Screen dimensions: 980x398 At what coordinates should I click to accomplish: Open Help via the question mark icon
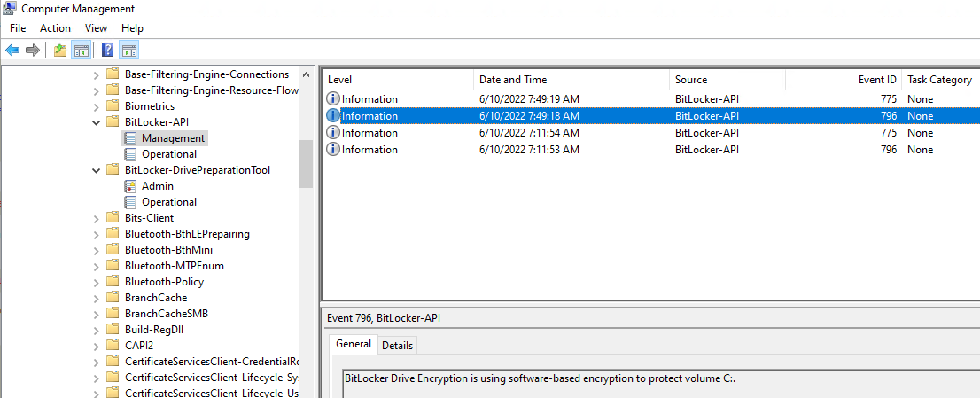point(107,50)
